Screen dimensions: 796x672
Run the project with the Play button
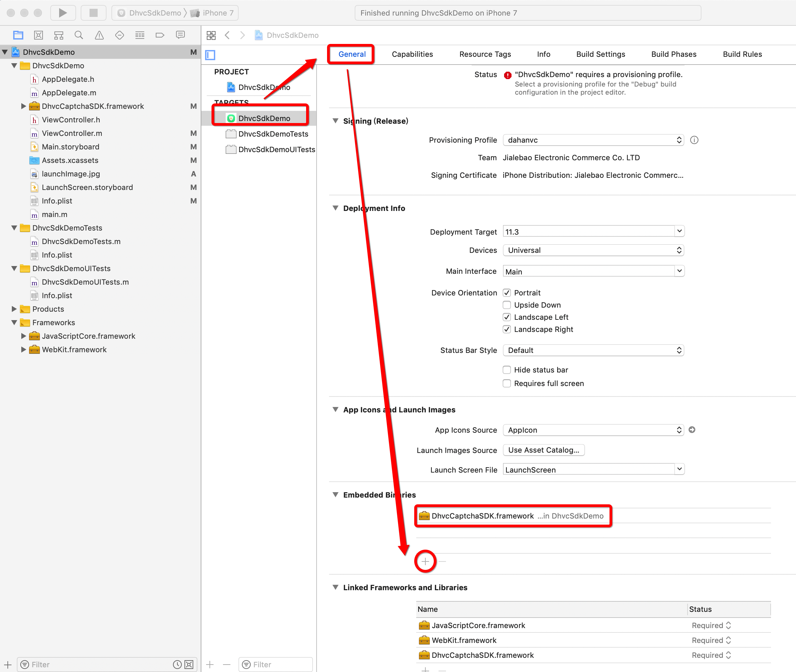pos(63,13)
